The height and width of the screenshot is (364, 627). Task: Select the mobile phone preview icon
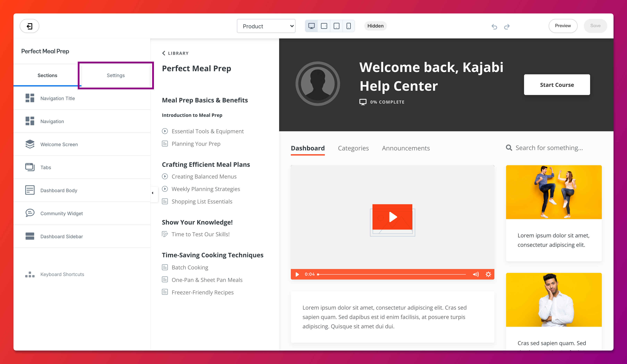[x=349, y=26]
